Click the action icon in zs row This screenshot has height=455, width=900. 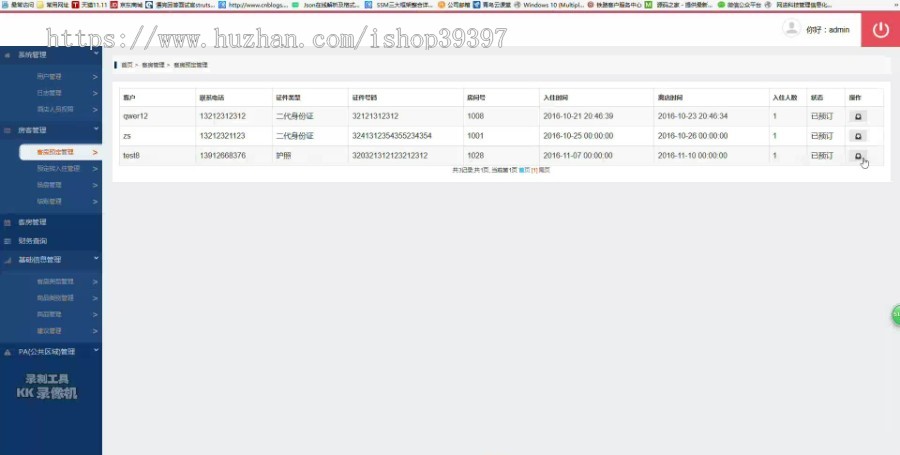[x=858, y=136]
